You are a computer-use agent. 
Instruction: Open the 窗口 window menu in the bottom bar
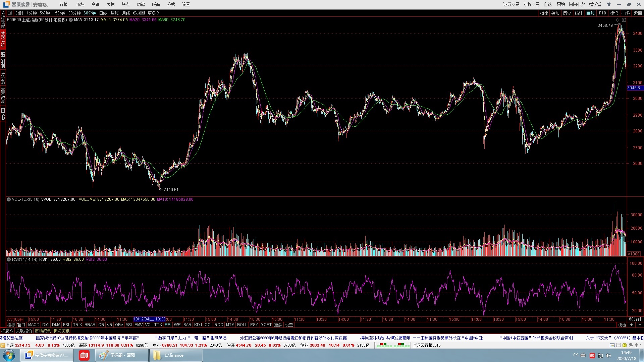pos(21,325)
